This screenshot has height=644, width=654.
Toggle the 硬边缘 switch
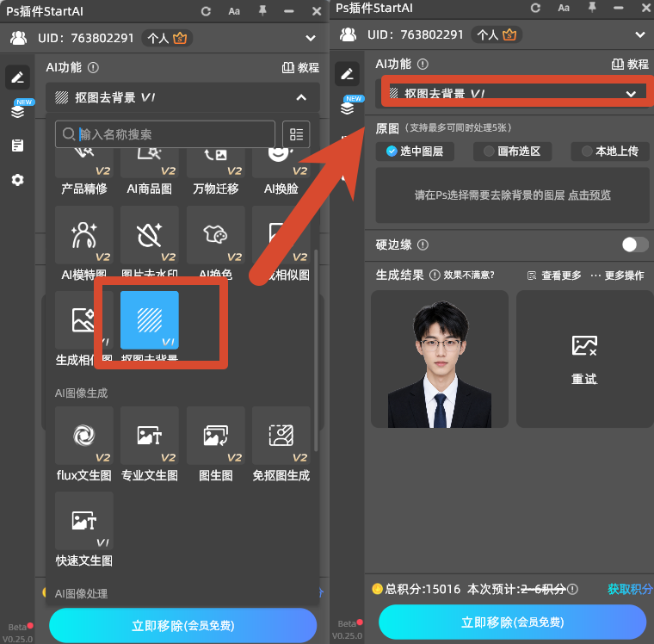click(635, 245)
